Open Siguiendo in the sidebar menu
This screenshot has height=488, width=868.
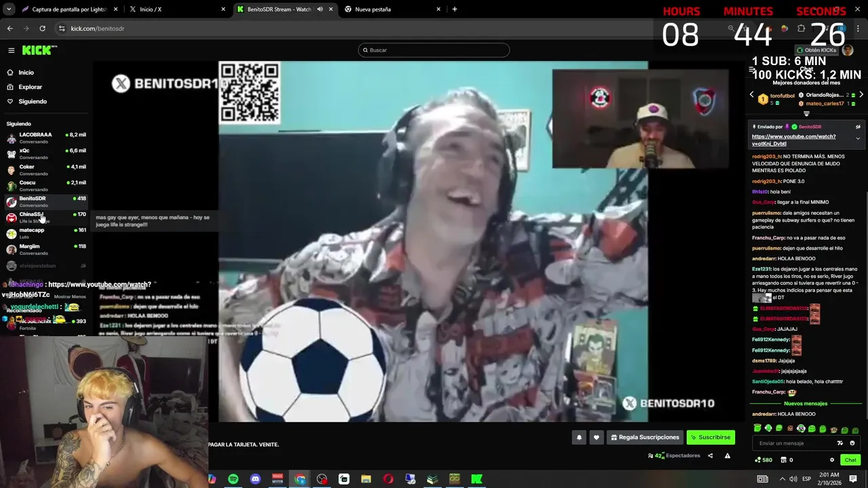pyautogui.click(x=33, y=102)
